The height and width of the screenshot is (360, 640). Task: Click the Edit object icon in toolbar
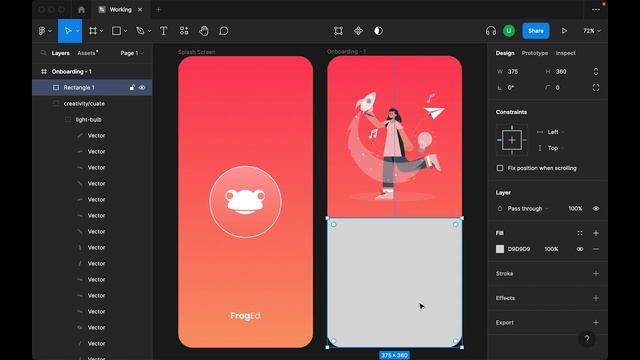(338, 31)
